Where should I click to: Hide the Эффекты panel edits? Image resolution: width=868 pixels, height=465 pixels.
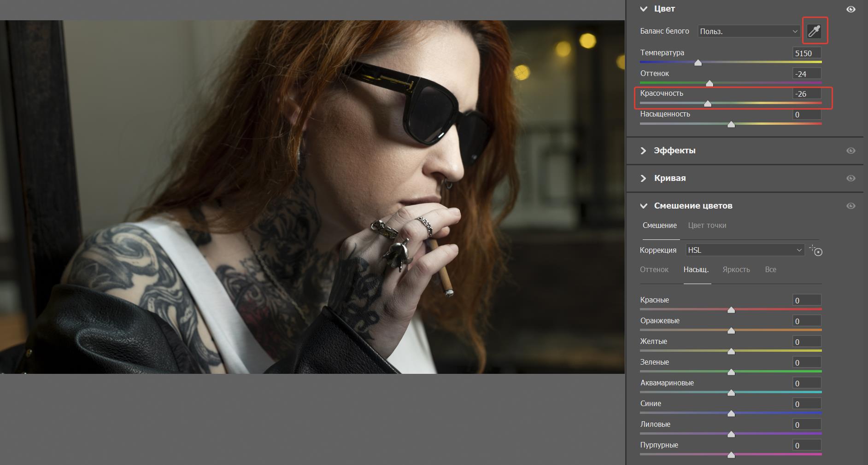click(x=850, y=151)
